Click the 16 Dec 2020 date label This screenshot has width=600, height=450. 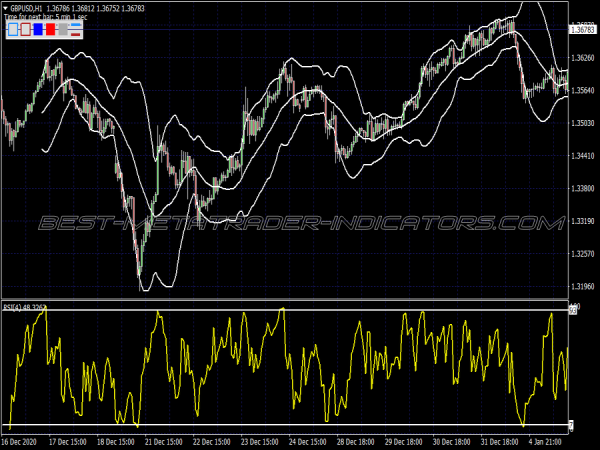point(19,442)
